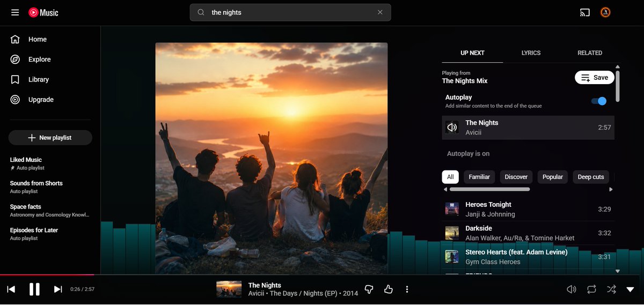Skip to the next track
Viewport: 644px width, 305px height.
(58, 289)
